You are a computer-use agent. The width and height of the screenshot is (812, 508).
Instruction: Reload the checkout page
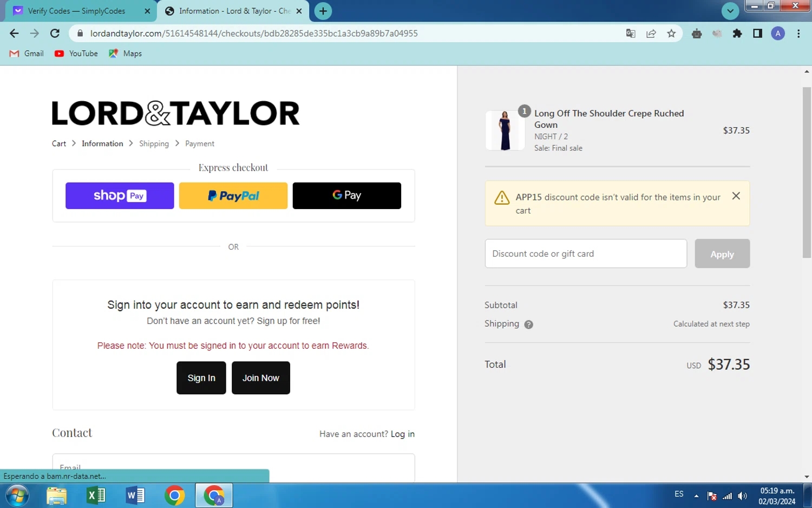pos(55,34)
